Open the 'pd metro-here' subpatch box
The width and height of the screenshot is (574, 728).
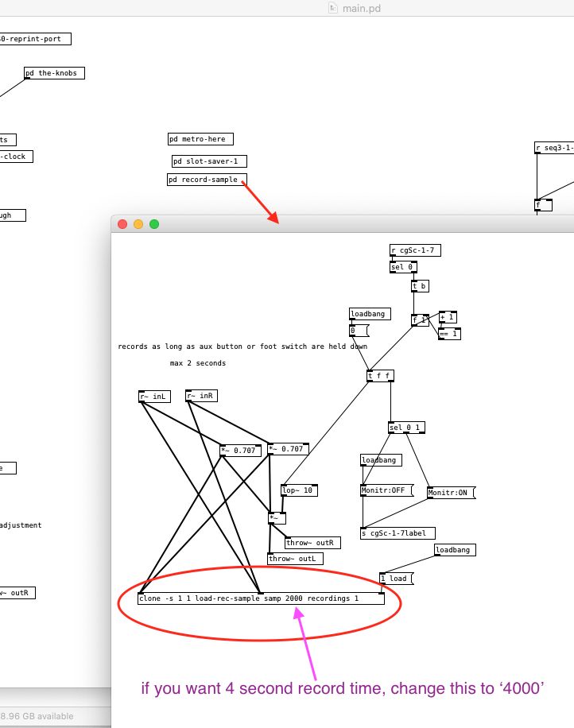[200, 139]
